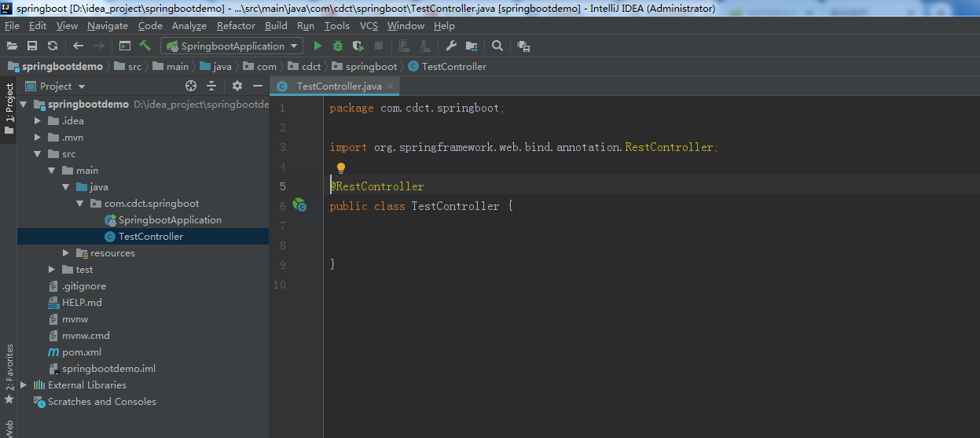Open the VCS menu

tap(369, 26)
